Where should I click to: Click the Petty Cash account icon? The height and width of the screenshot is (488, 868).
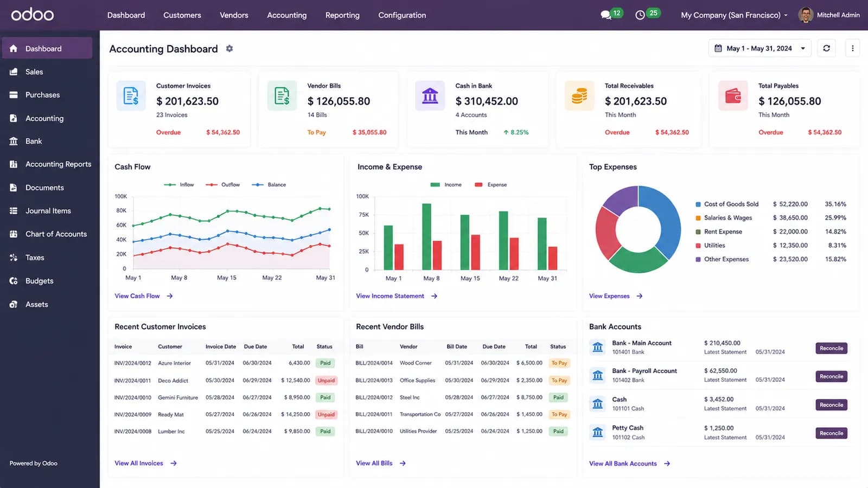[598, 432]
